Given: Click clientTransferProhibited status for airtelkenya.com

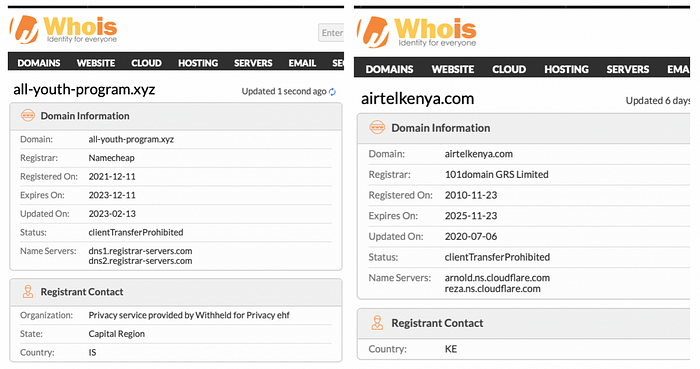Looking at the screenshot, I should click(x=497, y=257).
